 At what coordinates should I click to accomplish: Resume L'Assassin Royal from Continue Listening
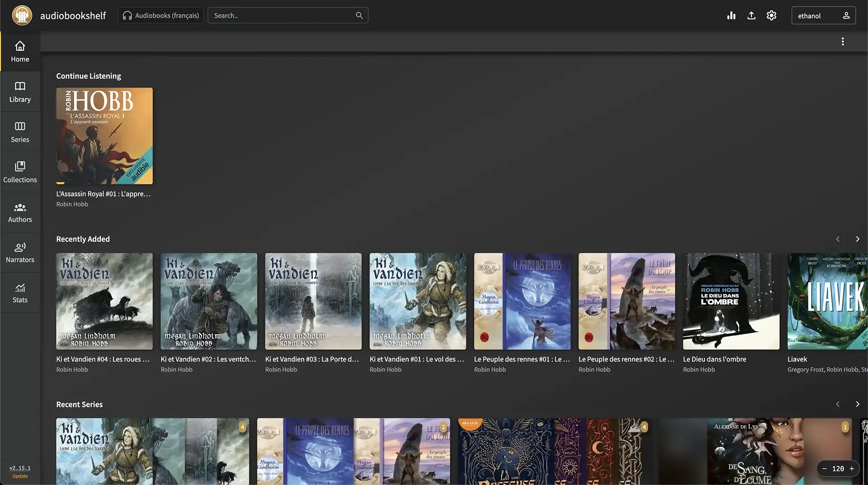(x=104, y=136)
